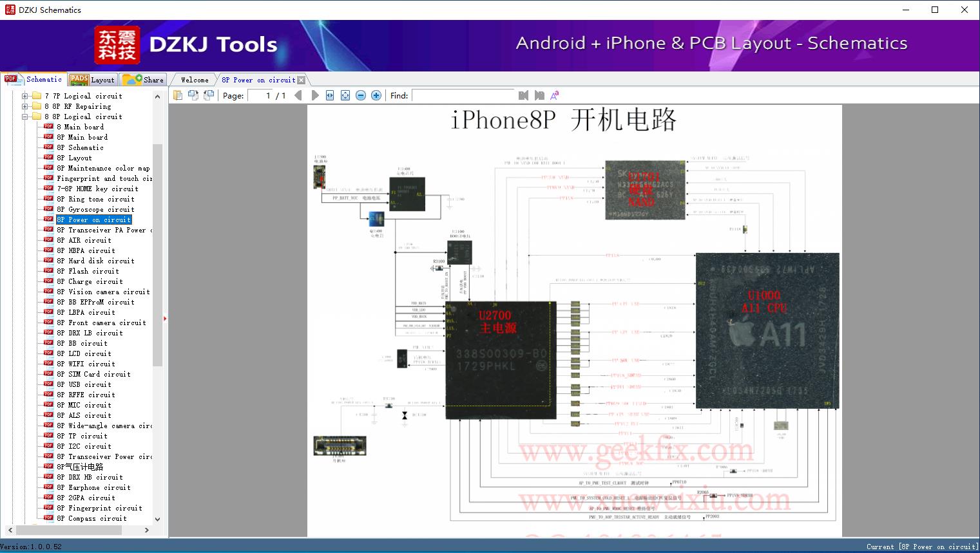
Task: Switch to the Schematic tab
Action: (34, 79)
